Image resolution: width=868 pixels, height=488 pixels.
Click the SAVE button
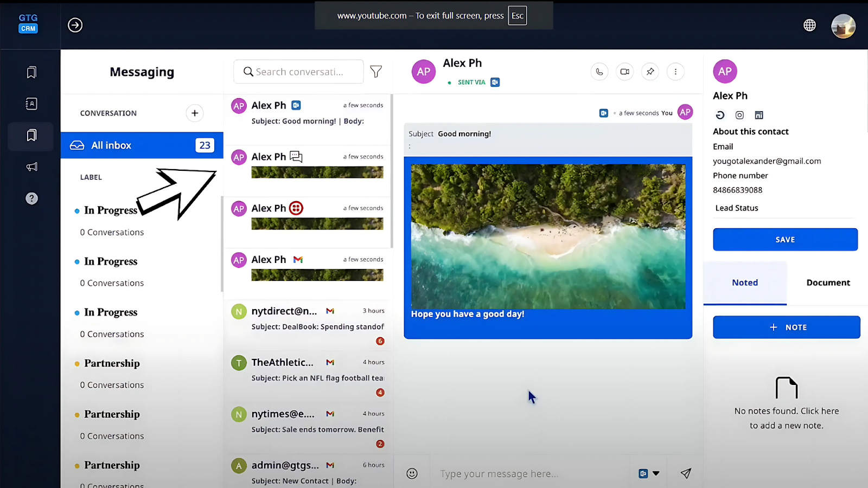coord(785,240)
